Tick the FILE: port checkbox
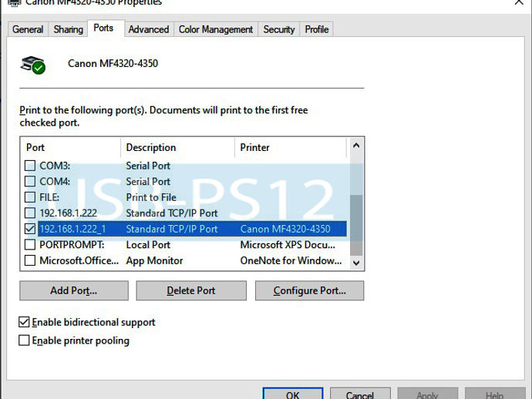Viewport: 532px width, 399px height. coord(30,197)
